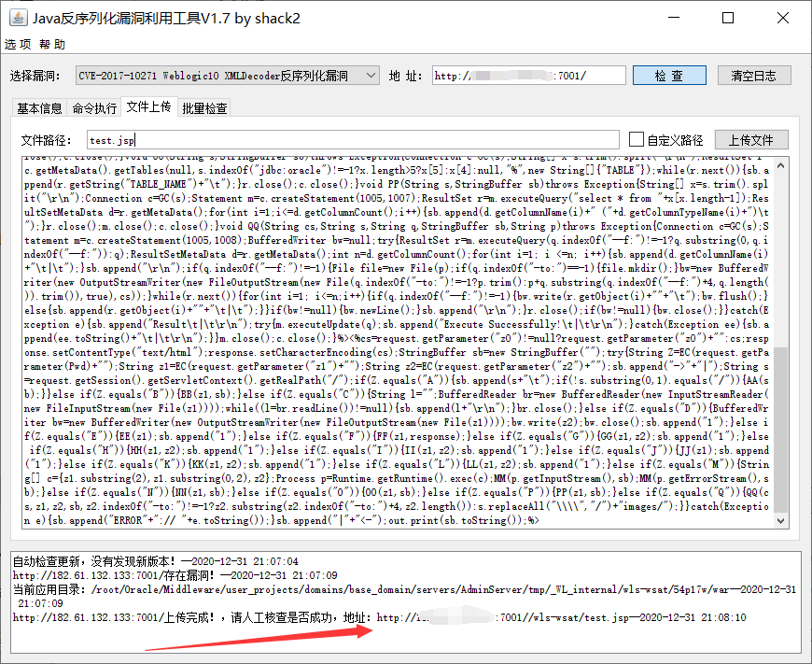Click the log line '上传完成!,请人工核查是否成功'
812x664 pixels.
(x=379, y=617)
